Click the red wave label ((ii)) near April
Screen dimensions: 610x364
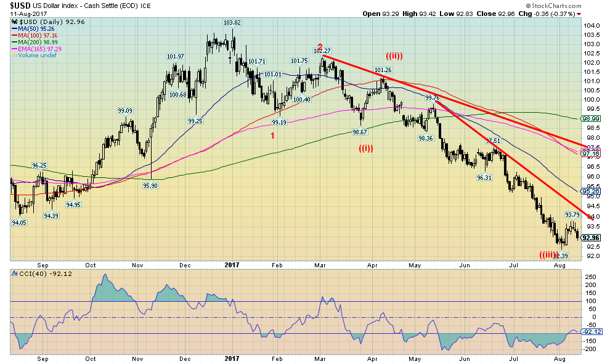coord(394,56)
